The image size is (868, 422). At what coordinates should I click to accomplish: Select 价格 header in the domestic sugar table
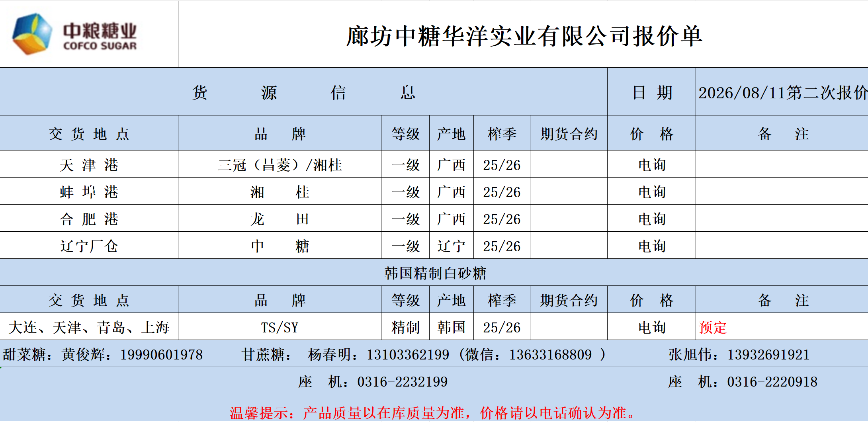652,134
